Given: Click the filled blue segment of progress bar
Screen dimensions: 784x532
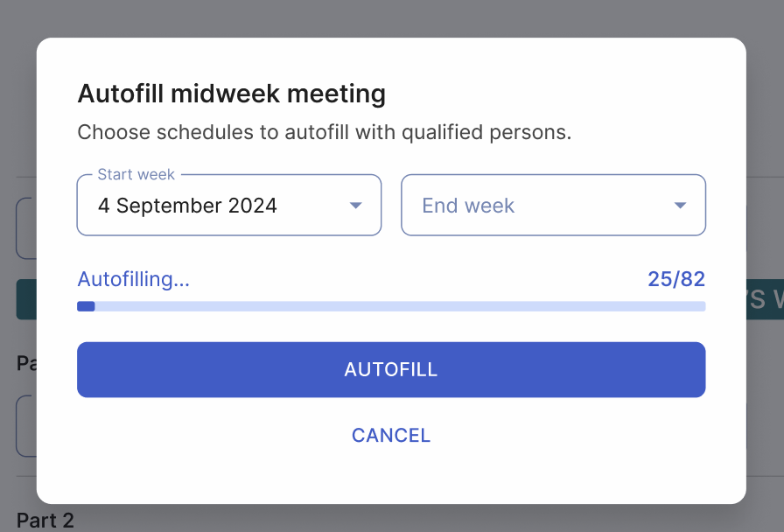Looking at the screenshot, I should (85, 306).
